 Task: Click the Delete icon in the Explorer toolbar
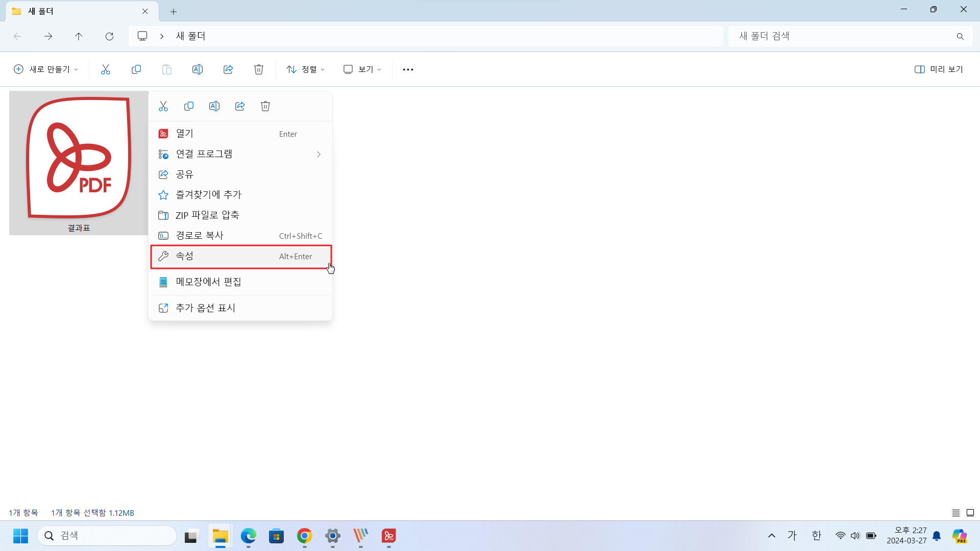point(259,69)
